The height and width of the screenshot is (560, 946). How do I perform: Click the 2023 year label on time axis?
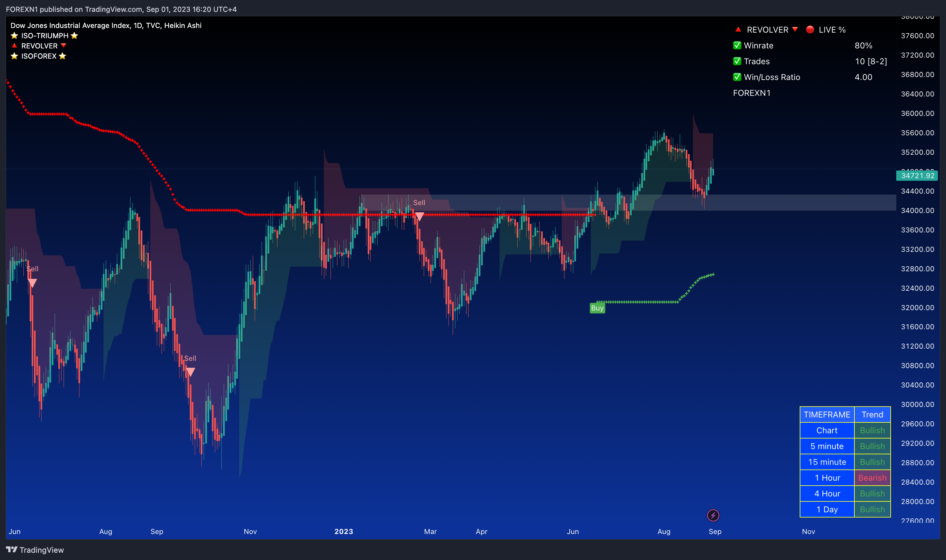point(344,531)
